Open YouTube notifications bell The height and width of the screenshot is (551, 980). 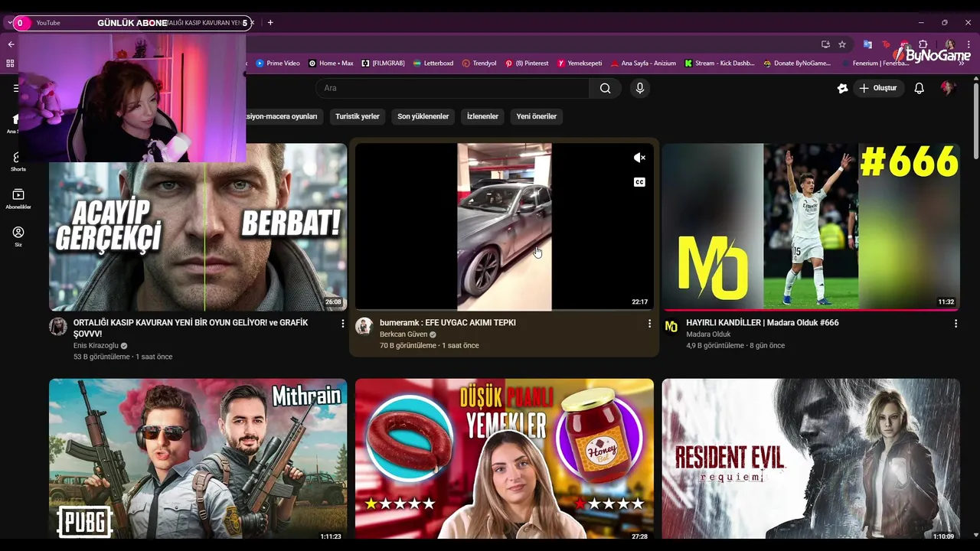[x=919, y=88]
